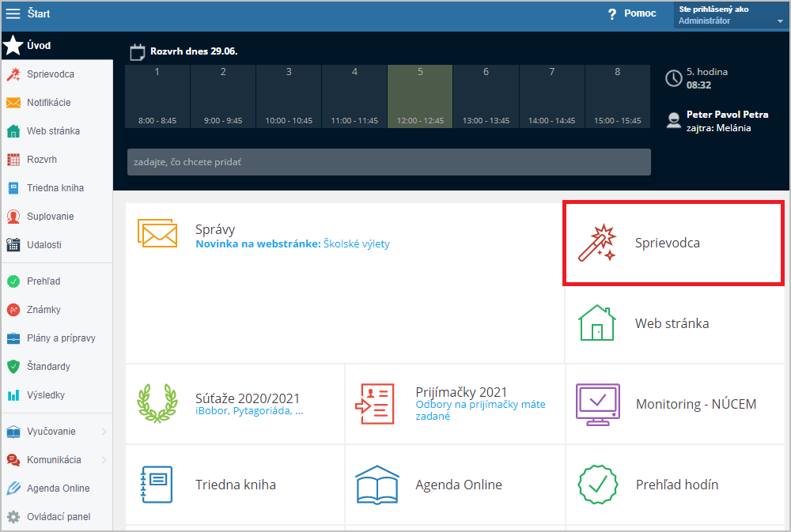
Task: Click the Prehľad hodín checkmark badge icon
Action: click(x=597, y=485)
